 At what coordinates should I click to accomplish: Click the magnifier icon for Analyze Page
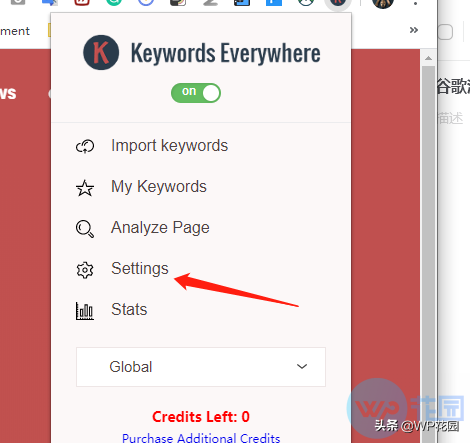(x=85, y=229)
